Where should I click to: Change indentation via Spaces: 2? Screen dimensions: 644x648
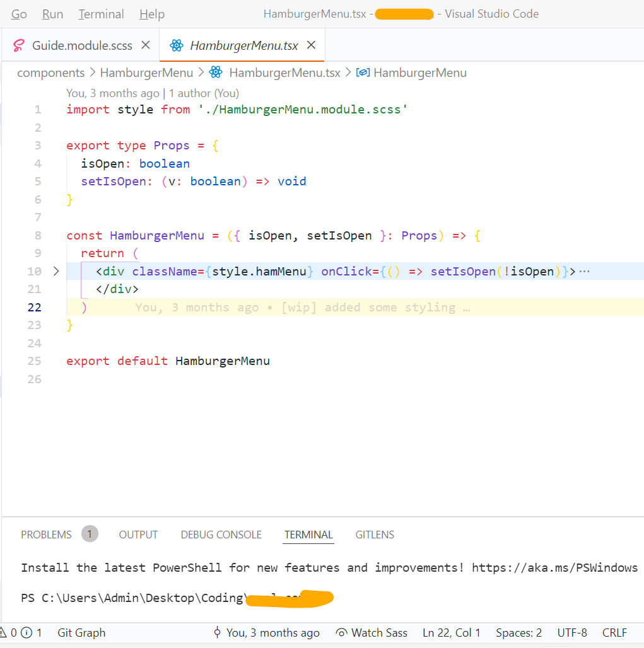click(518, 633)
